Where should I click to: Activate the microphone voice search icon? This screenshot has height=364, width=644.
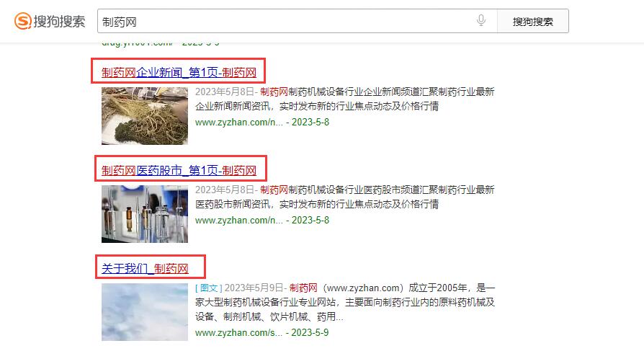(x=481, y=20)
